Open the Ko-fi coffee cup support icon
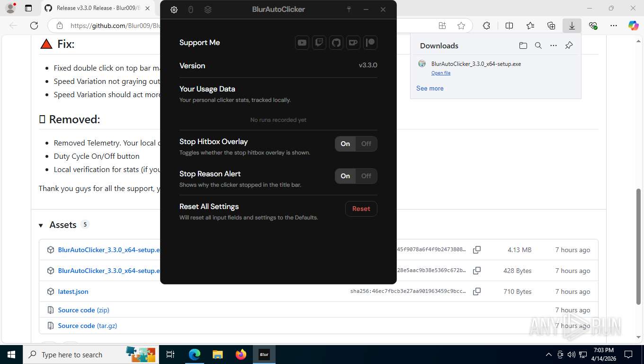Image resolution: width=644 pixels, height=364 pixels. [x=353, y=43]
